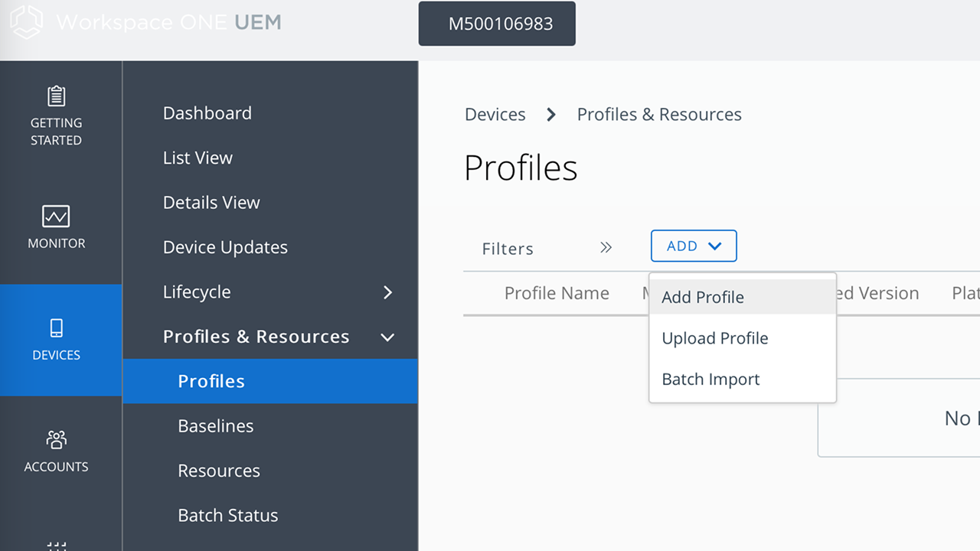This screenshot has width=980, height=551.
Task: Click the Devices breadcrumb link
Action: (x=495, y=115)
